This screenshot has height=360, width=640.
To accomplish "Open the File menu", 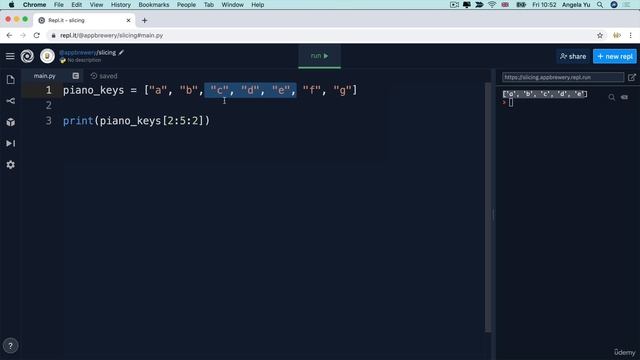I will point(59,5).
